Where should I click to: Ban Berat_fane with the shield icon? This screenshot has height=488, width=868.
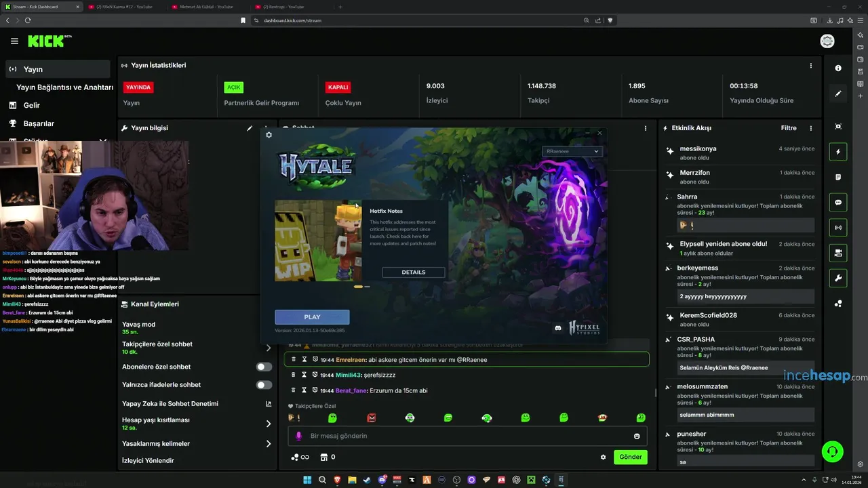(315, 390)
